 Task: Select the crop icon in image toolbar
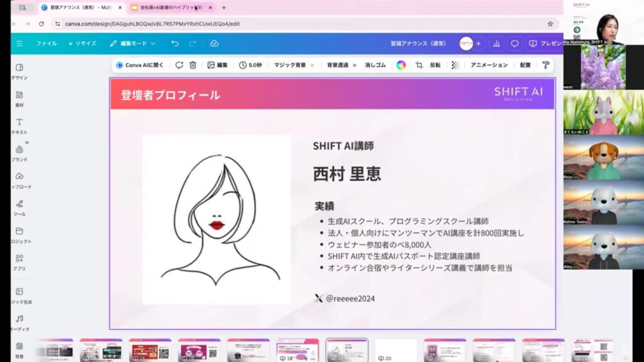point(419,65)
